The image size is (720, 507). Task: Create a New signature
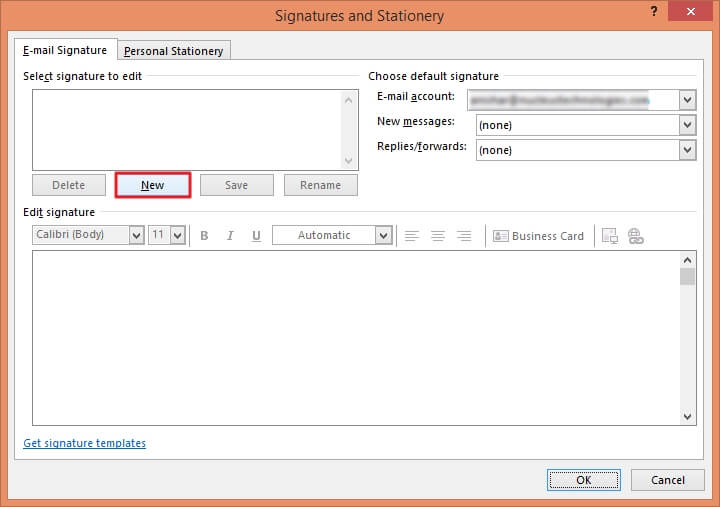coord(152,185)
